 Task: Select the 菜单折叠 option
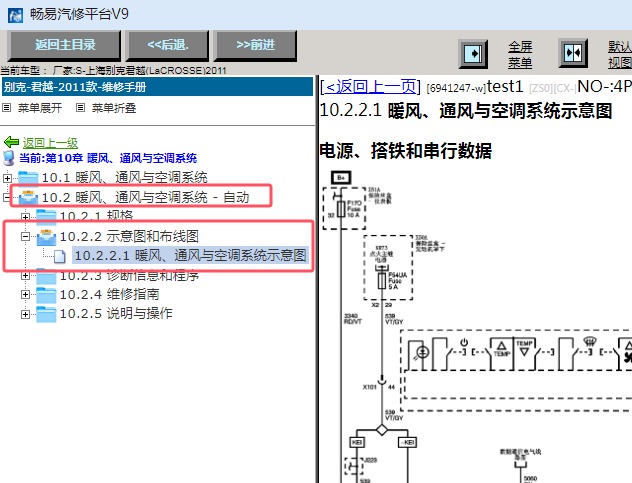(x=114, y=108)
